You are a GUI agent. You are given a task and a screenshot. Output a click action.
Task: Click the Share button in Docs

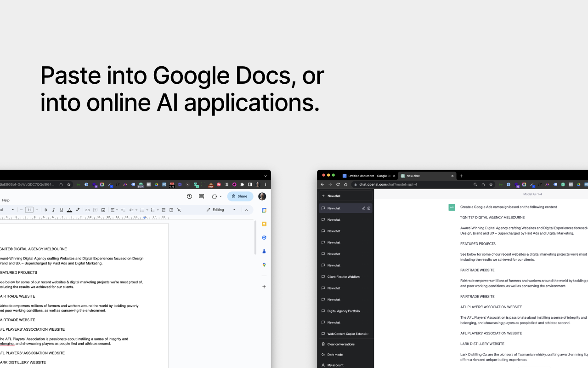point(240,196)
